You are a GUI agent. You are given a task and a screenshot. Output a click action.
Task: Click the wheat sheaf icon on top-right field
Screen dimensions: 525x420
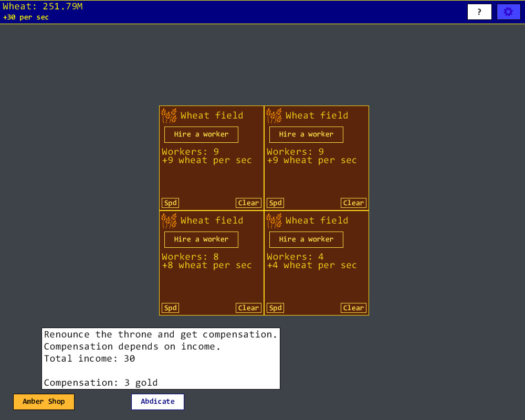pos(273,114)
